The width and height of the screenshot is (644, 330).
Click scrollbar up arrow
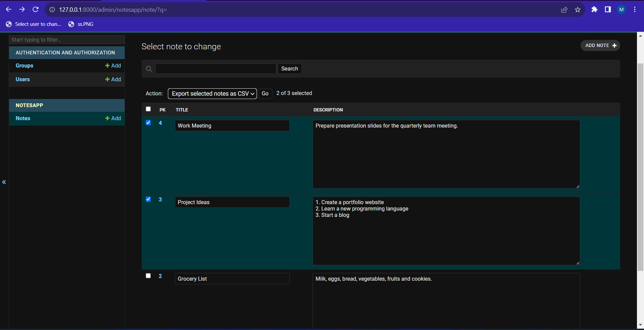click(640, 36)
